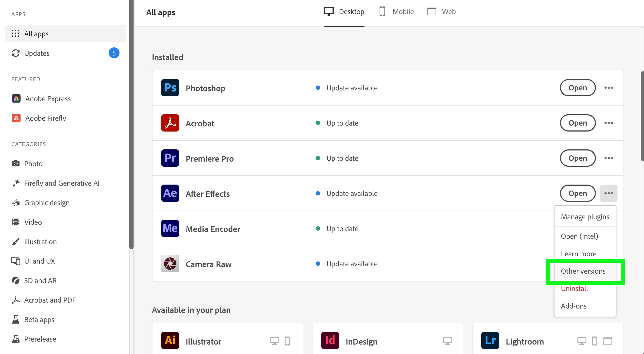644x354 pixels.
Task: Open Premiere Pro's three-dot menu
Action: click(x=609, y=158)
